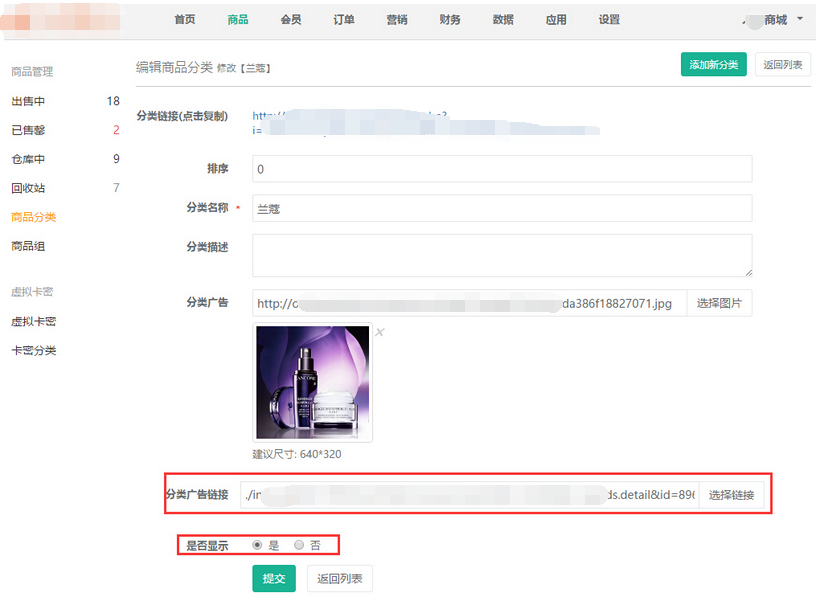Open the 营销 navigation item
Screen dimensions: 818x600
[x=397, y=20]
